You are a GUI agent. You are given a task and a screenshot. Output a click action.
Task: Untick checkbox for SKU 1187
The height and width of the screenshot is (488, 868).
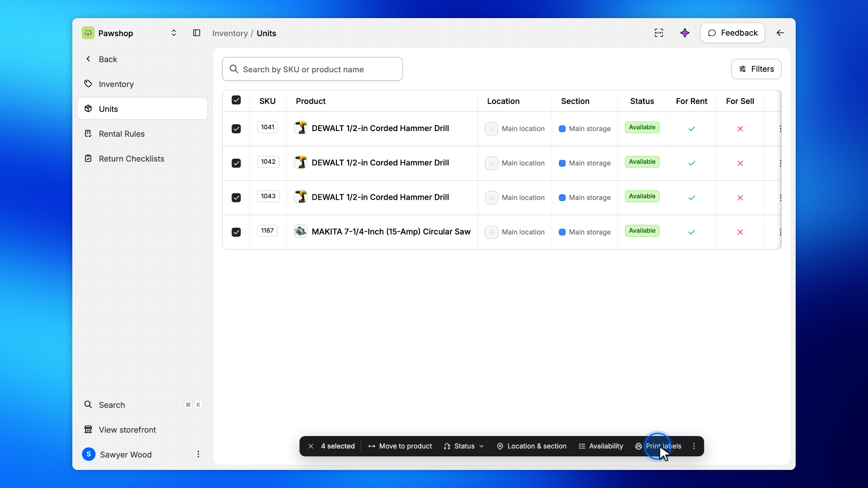coord(236,232)
